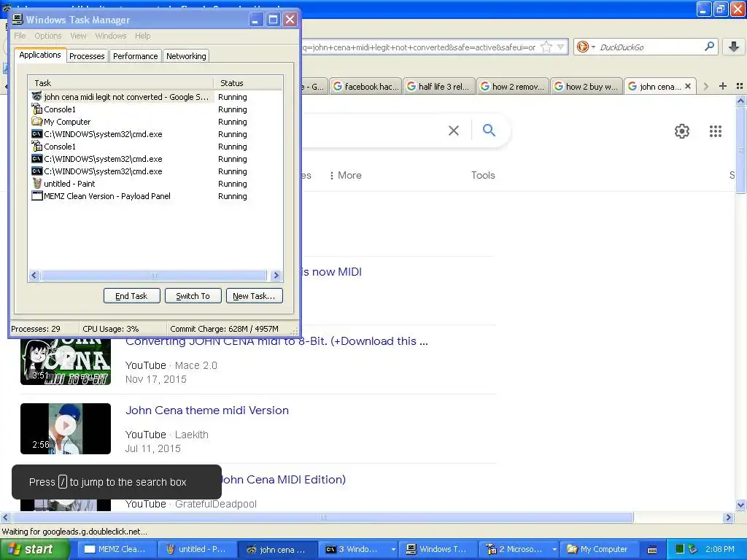The image size is (747, 560).
Task: Open the Help menu in Task Manager
Action: click(142, 36)
